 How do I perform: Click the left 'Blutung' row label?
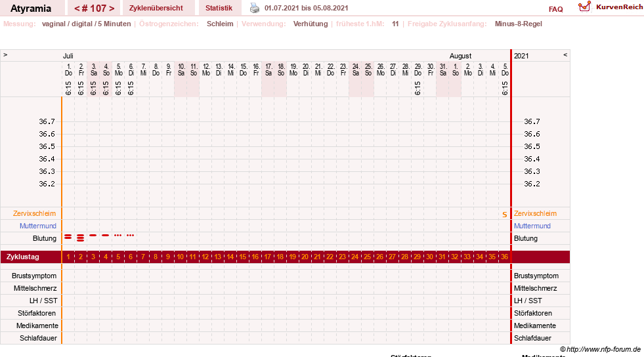coord(45,238)
